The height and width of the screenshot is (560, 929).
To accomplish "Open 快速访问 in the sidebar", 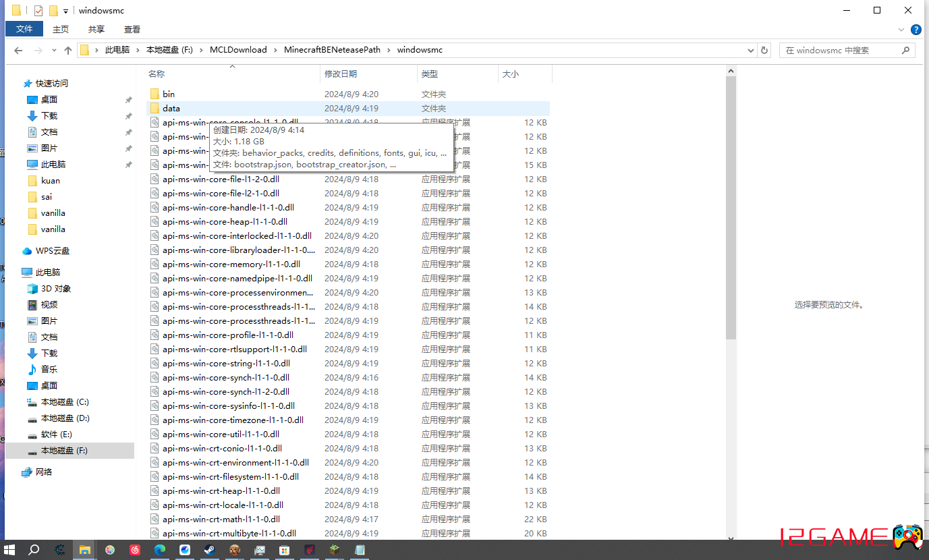I will pyautogui.click(x=45, y=84).
